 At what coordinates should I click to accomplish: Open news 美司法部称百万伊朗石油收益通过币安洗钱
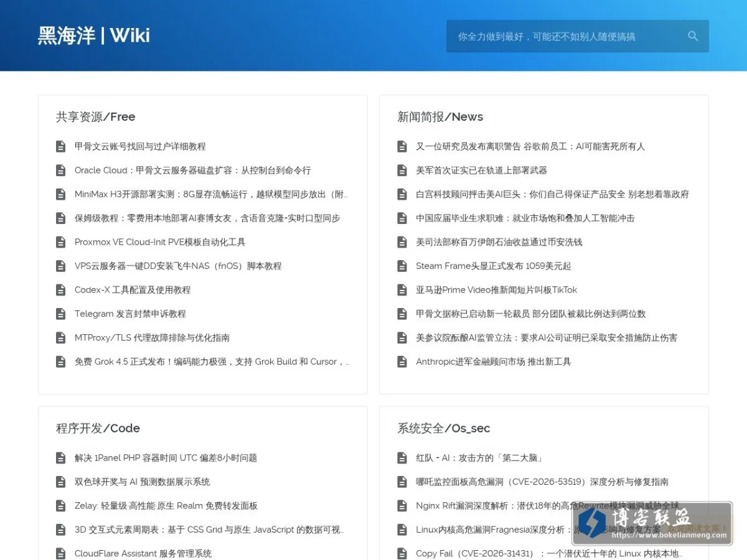click(x=499, y=242)
